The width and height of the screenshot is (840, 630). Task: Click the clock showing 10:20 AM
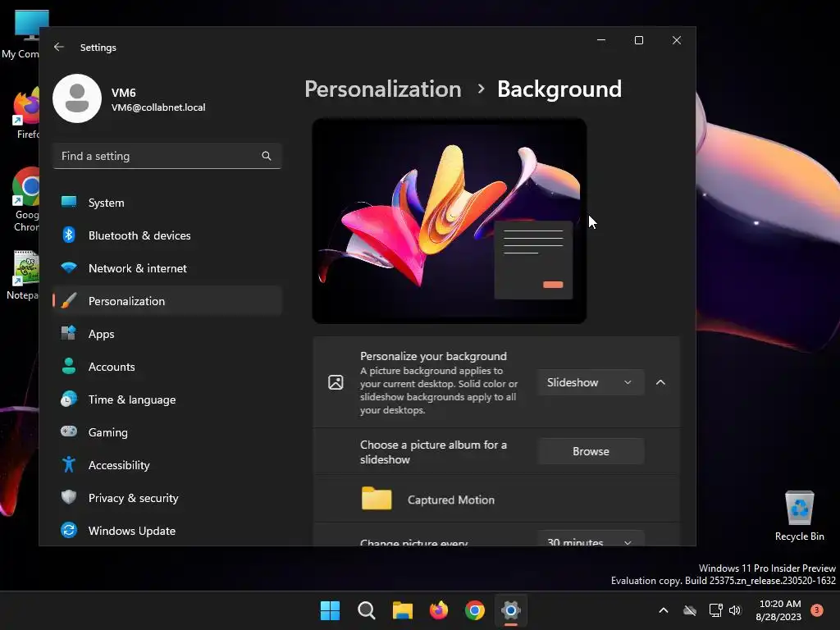(x=779, y=604)
